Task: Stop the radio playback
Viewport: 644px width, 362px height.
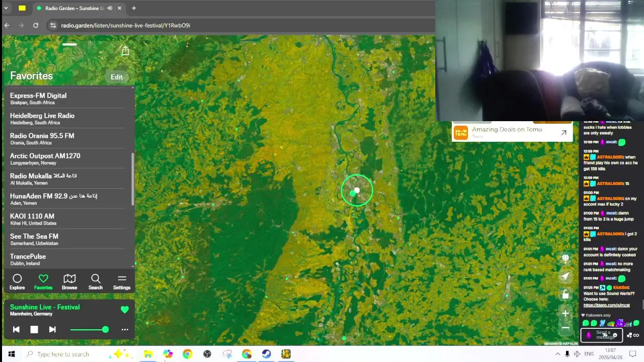Action: coord(34,329)
